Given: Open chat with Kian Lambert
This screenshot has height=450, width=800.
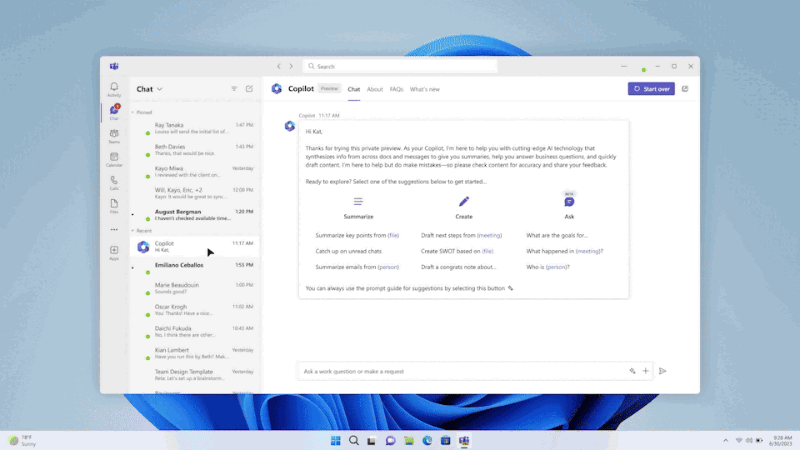Looking at the screenshot, I should click(195, 353).
